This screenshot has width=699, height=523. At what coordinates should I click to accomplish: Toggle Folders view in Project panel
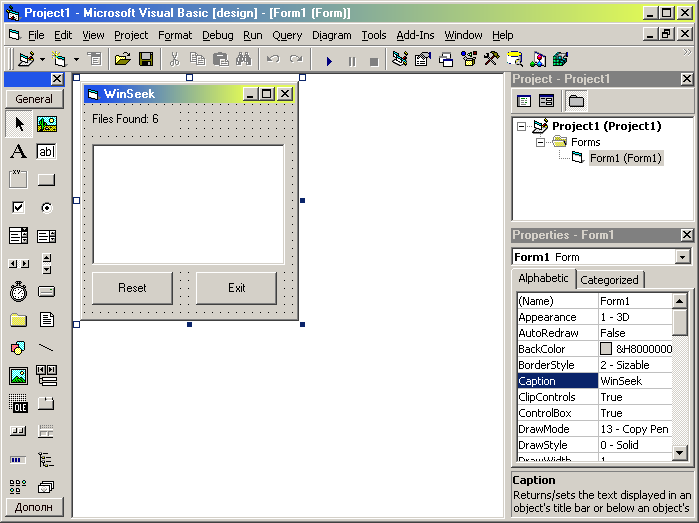coord(576,101)
